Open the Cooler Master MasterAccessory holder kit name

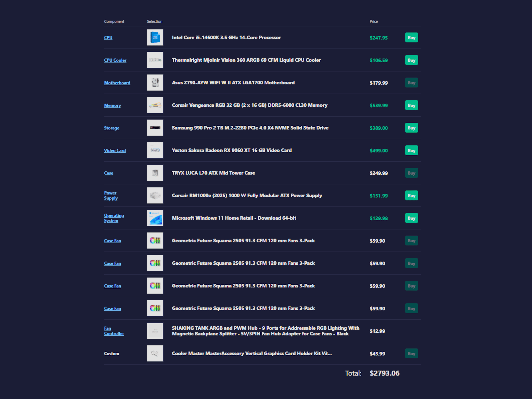coord(252,354)
